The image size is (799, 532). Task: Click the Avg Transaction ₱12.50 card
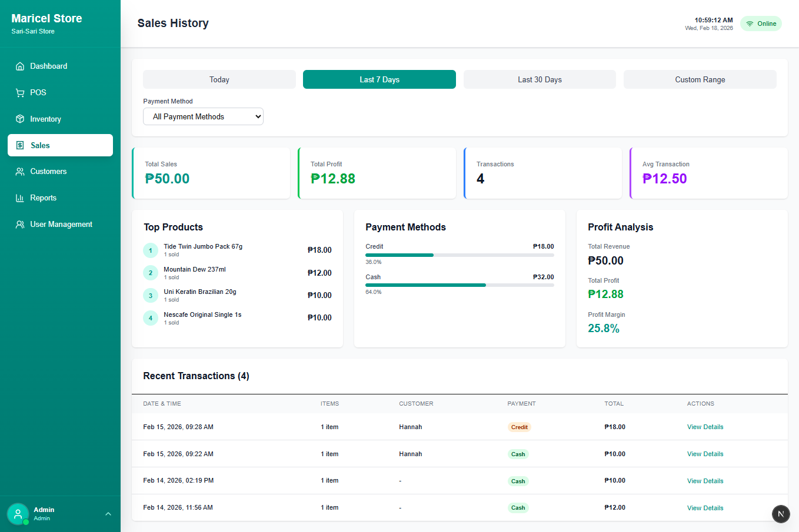click(x=709, y=173)
